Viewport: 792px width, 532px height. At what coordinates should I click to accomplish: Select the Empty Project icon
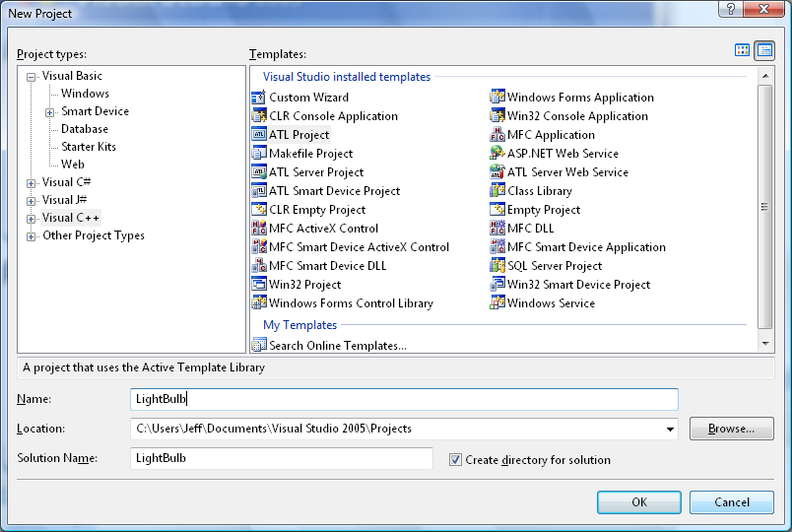click(x=497, y=209)
